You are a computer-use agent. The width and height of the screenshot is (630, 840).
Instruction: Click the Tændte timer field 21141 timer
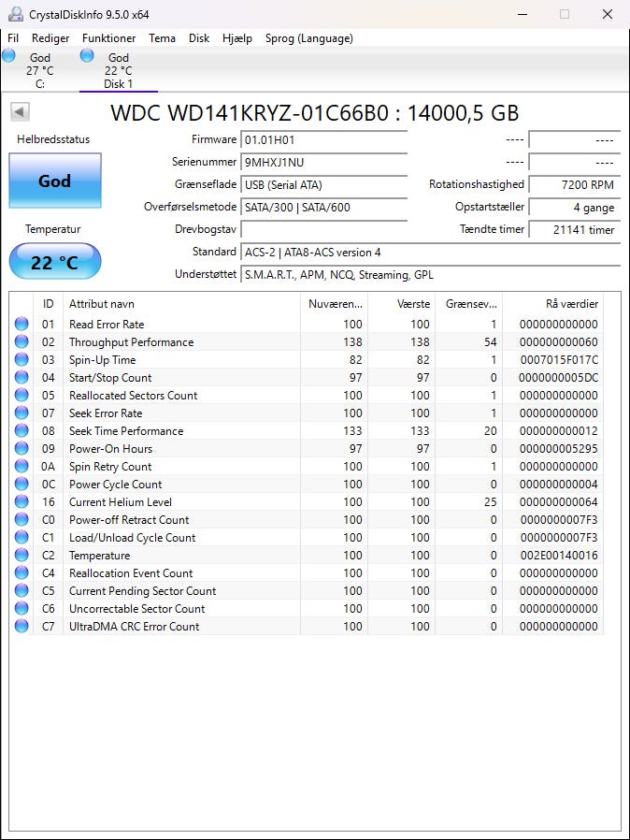[574, 230]
